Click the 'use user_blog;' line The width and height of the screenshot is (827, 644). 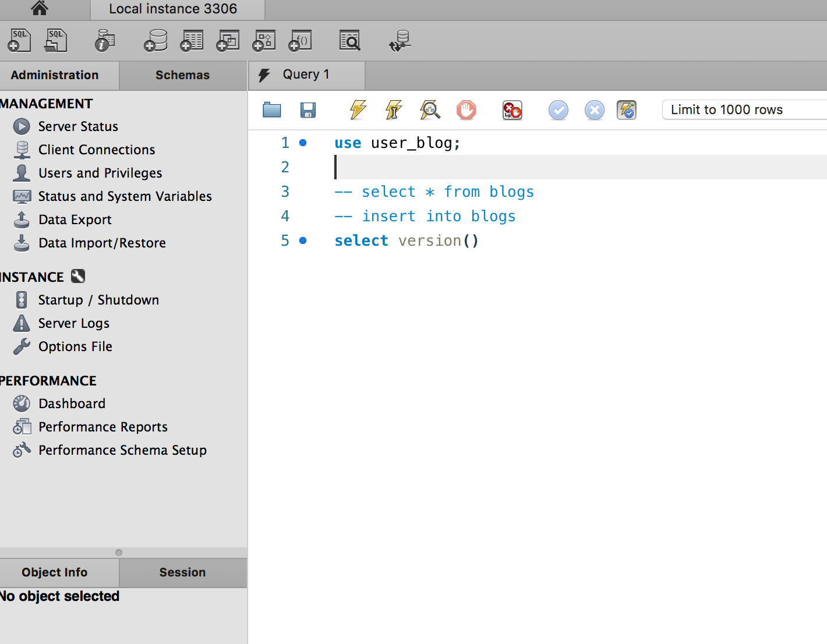397,143
